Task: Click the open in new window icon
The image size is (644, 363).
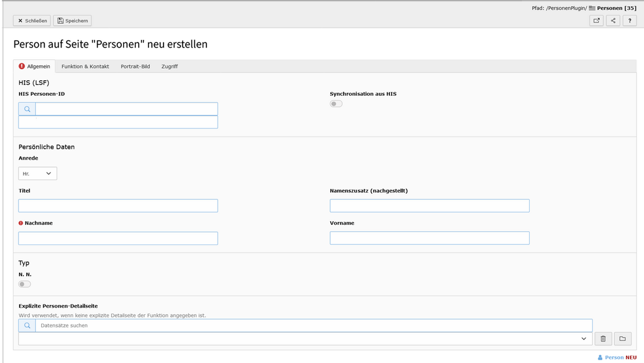Action: [596, 21]
